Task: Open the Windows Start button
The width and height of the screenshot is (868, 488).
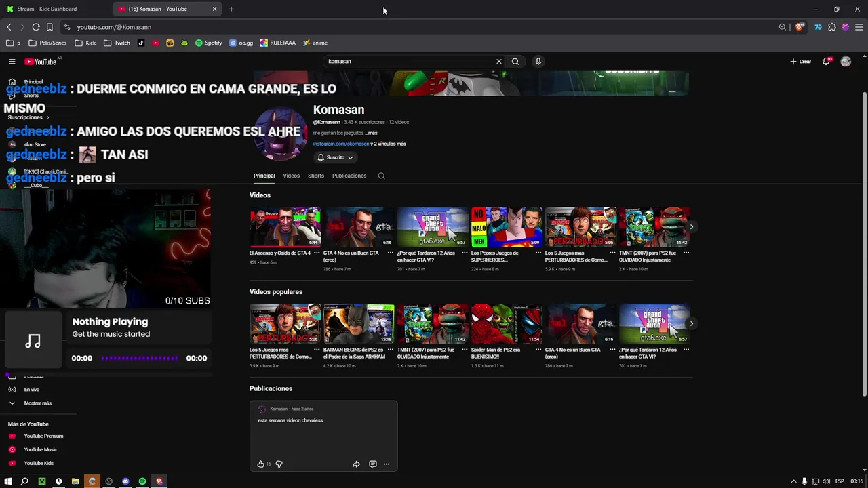Action: click(x=8, y=481)
